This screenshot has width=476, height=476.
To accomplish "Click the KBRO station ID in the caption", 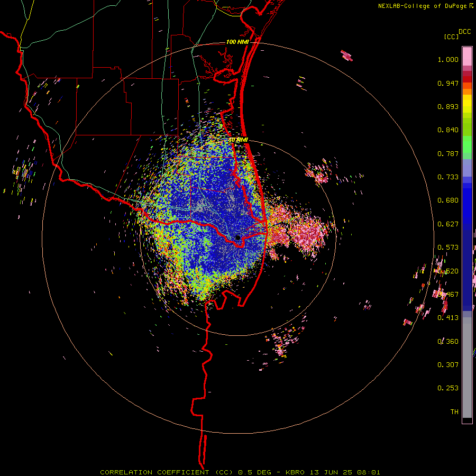I will [x=295, y=472].
